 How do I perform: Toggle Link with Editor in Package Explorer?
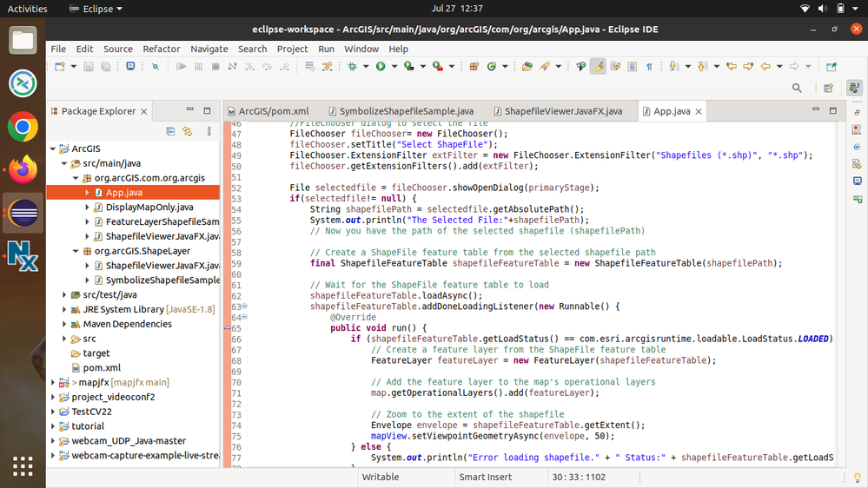[x=187, y=131]
